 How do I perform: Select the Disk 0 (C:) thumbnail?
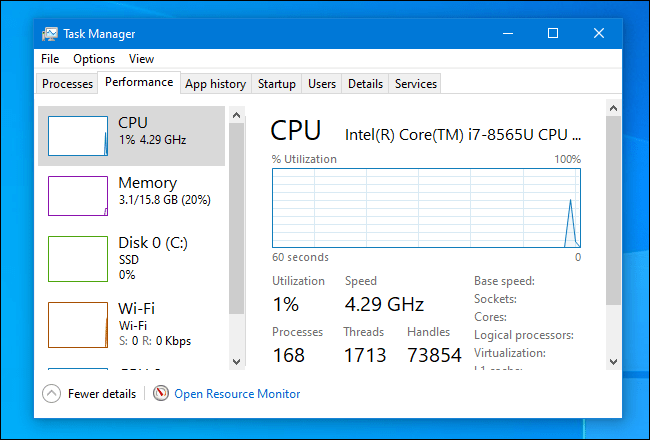pyautogui.click(x=78, y=259)
